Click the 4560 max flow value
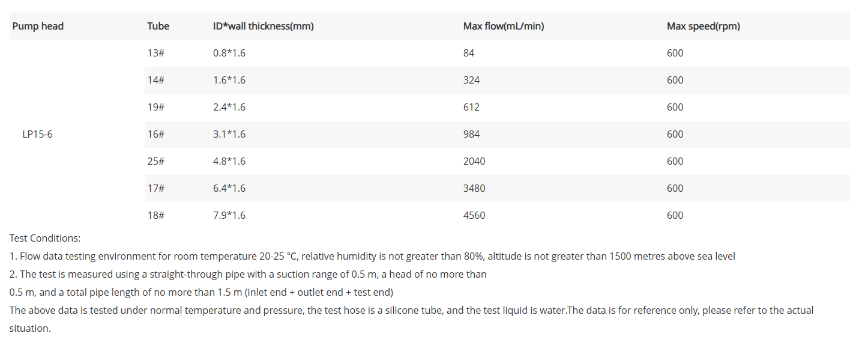The width and height of the screenshot is (868, 342). coord(474,215)
